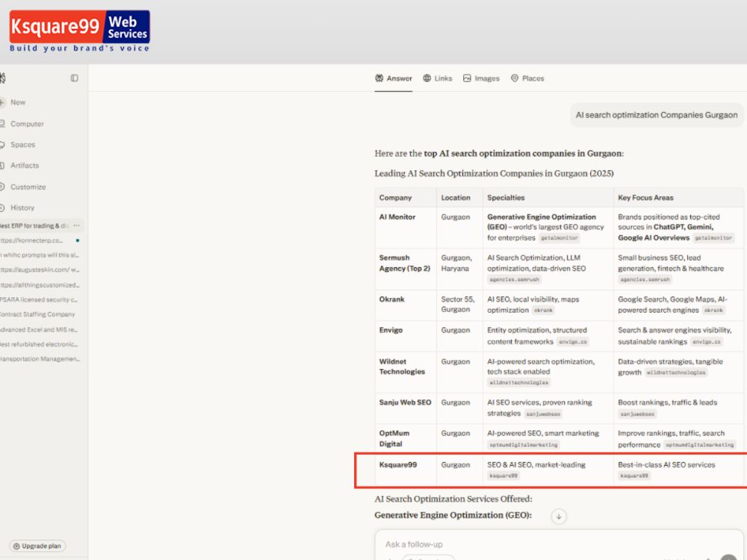This screenshot has width=747, height=560.
Task: Click the picture icon of Images tab
Action: pyautogui.click(x=467, y=78)
